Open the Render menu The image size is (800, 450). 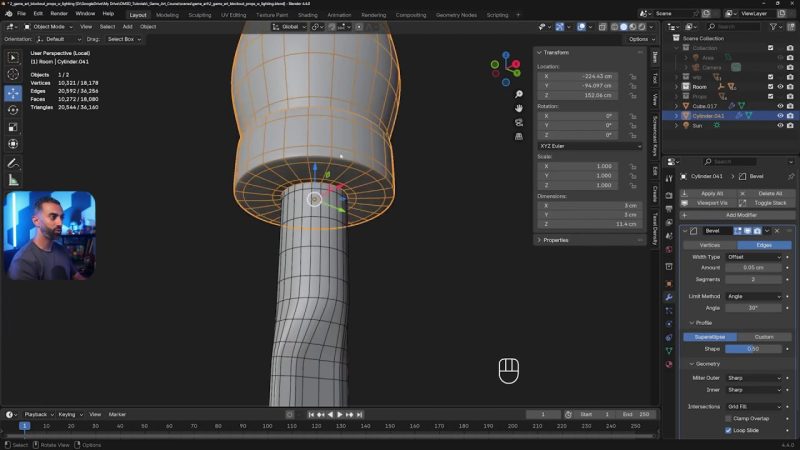click(59, 14)
